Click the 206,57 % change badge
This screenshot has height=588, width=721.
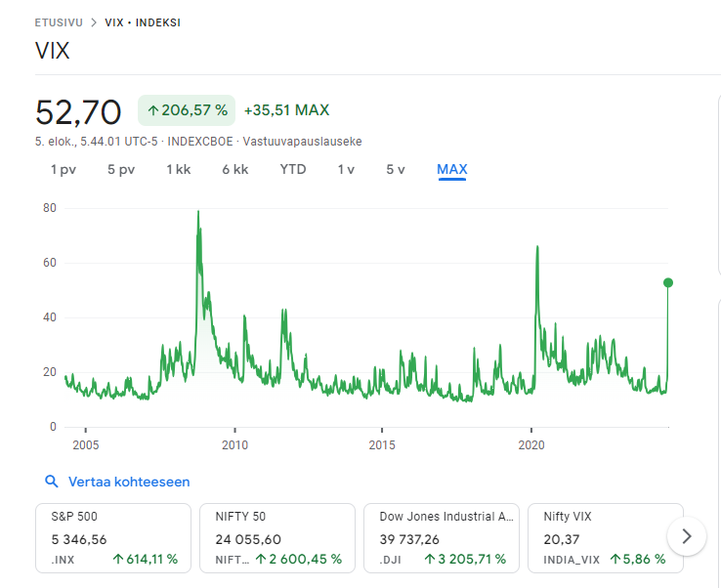click(x=187, y=110)
